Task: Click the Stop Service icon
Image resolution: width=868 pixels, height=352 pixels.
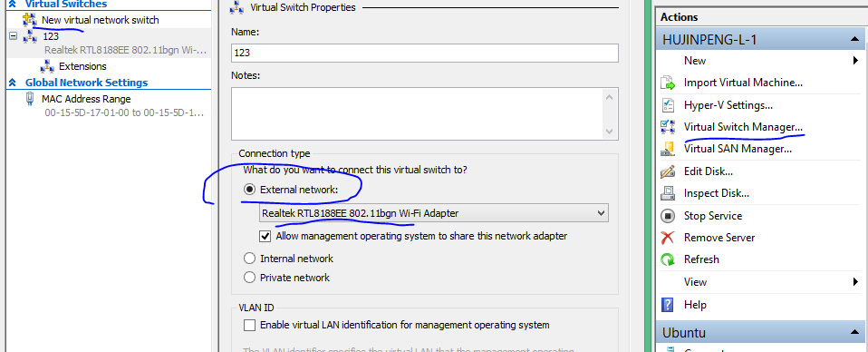Action: pyautogui.click(x=668, y=216)
